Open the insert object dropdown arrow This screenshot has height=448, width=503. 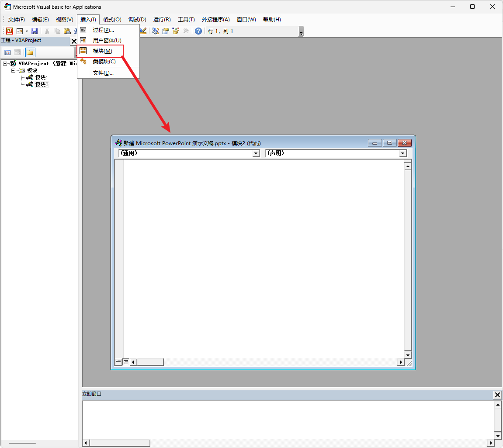pyautogui.click(x=27, y=31)
